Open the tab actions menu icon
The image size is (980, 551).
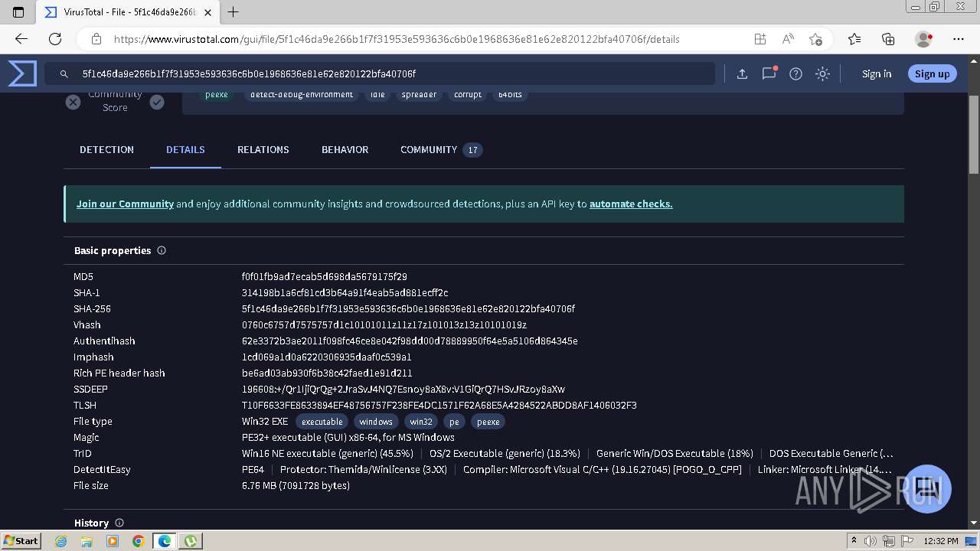click(18, 12)
